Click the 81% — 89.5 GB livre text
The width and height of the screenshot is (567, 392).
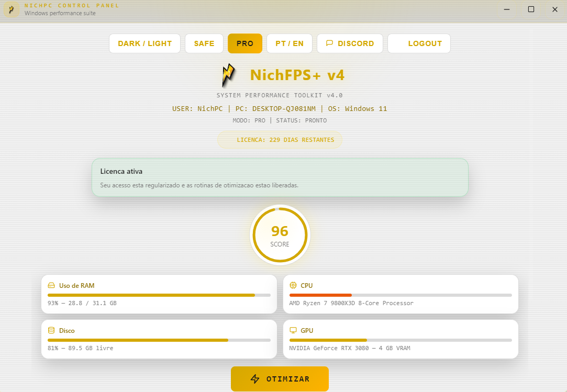pyautogui.click(x=80, y=348)
